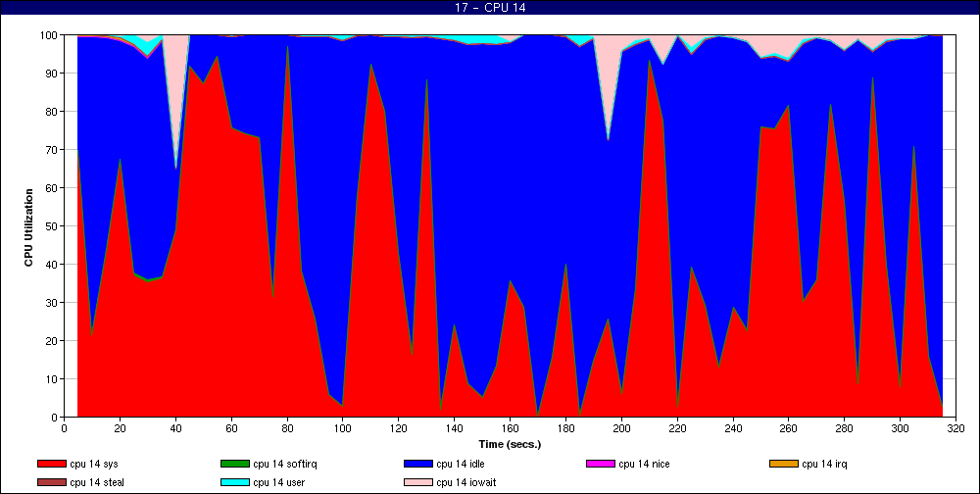Select the 'cpu 14 softirq' legend label
Image resolution: width=980 pixels, height=494 pixels.
pyautogui.click(x=285, y=464)
